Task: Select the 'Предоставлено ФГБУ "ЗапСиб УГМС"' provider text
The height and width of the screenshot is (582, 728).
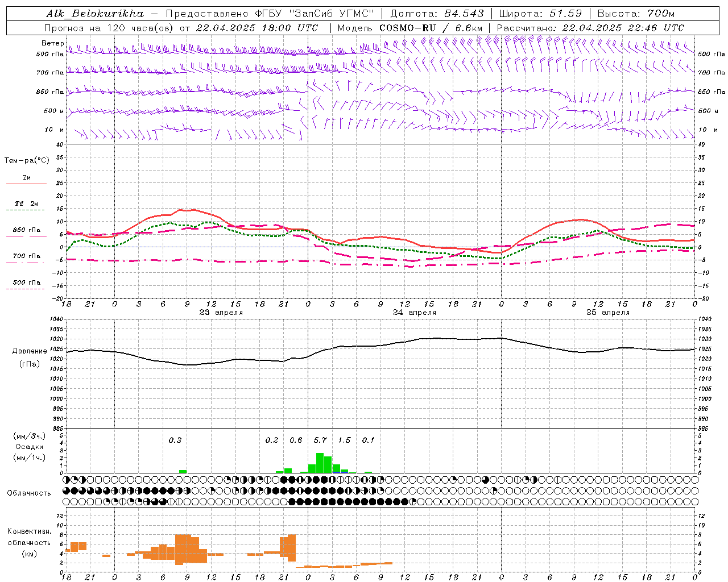Action: click(270, 14)
